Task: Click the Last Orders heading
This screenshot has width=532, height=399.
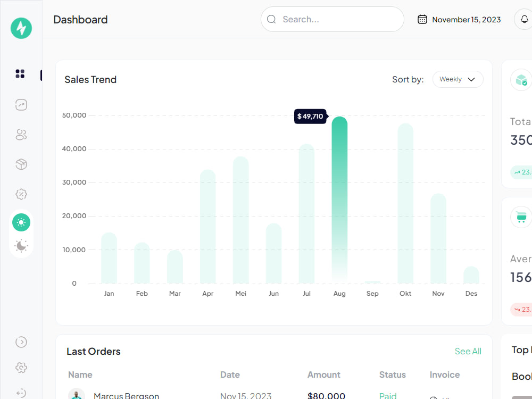Action: tap(93, 351)
